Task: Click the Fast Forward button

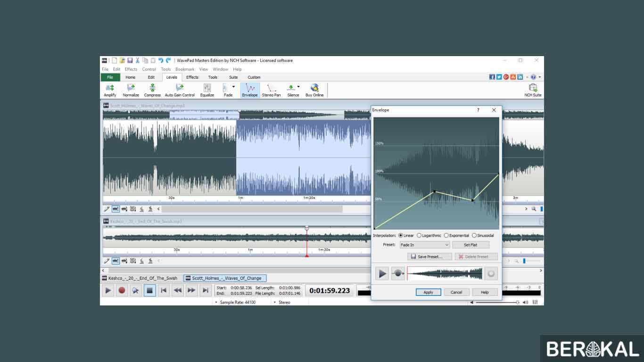Action: [191, 290]
